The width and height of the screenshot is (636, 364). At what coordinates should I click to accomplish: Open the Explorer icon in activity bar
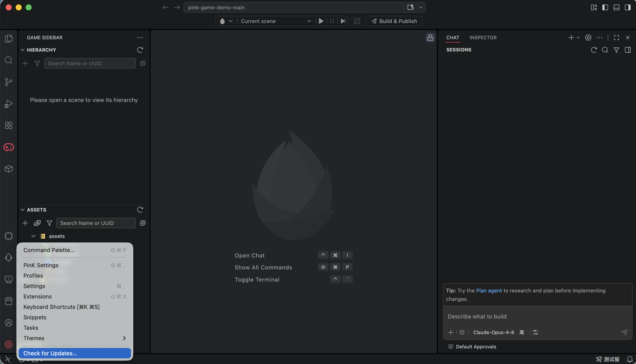9,38
